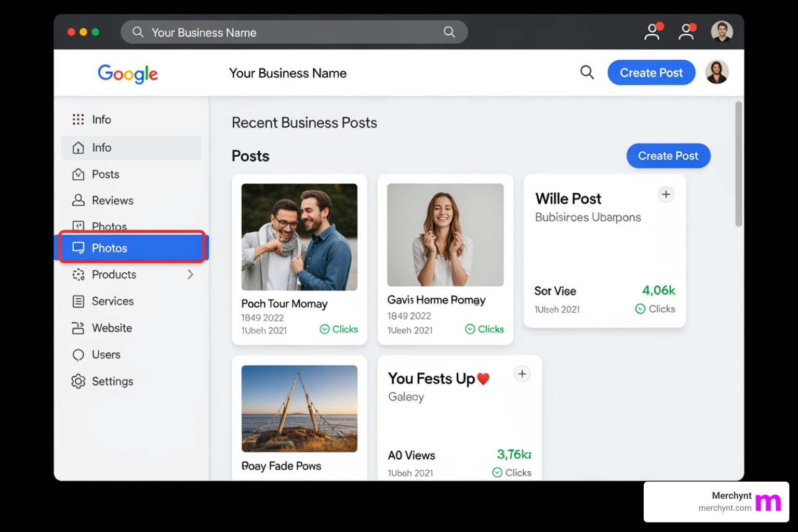
Task: Click the Website icon in sidebar
Action: coord(78,328)
